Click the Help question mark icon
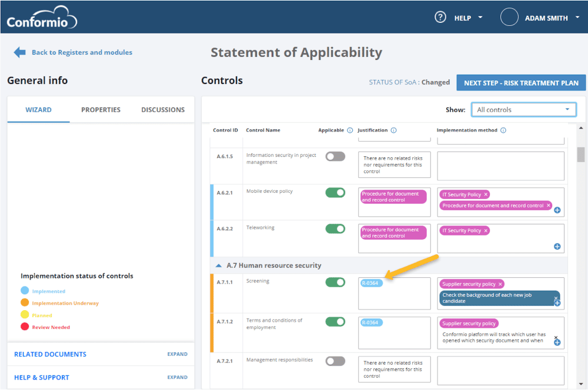Image resolution: width=588 pixels, height=390 pixels. [440, 17]
